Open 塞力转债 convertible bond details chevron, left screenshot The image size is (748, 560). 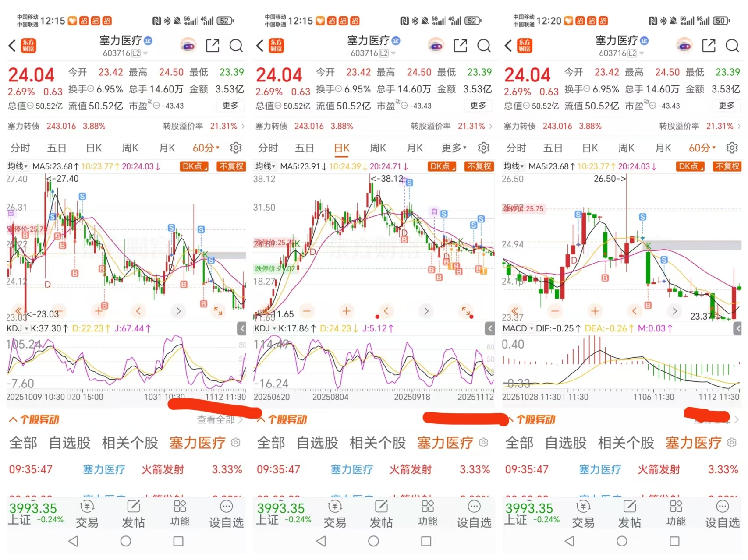pyautogui.click(x=243, y=126)
